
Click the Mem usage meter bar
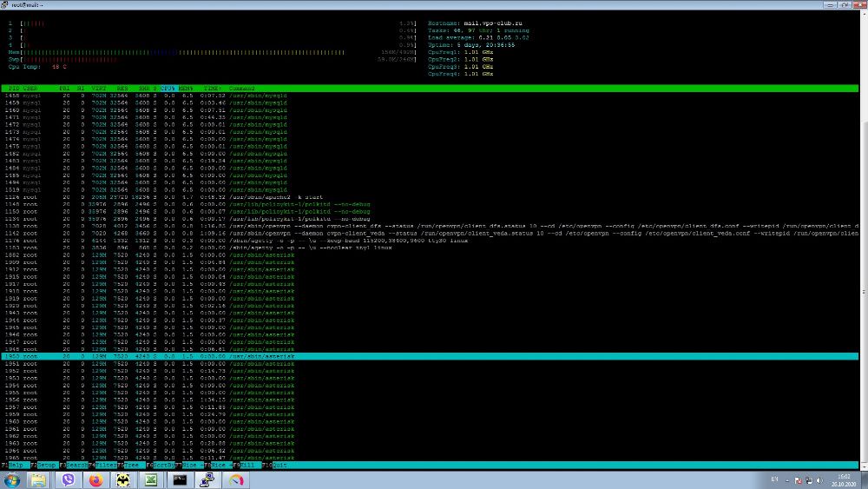tap(212, 52)
